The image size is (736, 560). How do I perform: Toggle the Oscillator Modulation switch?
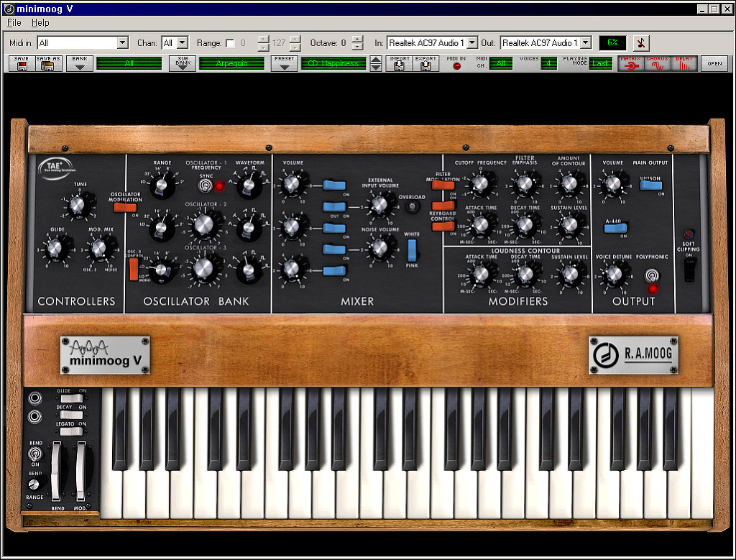[x=125, y=208]
